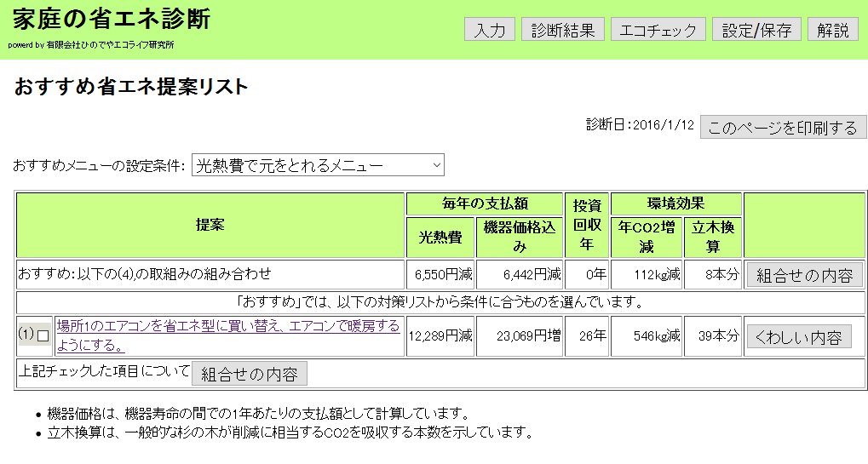Viewport: 868px width, 464px height.
Task: Click the 投資回収年 column header
Action: pos(587,225)
